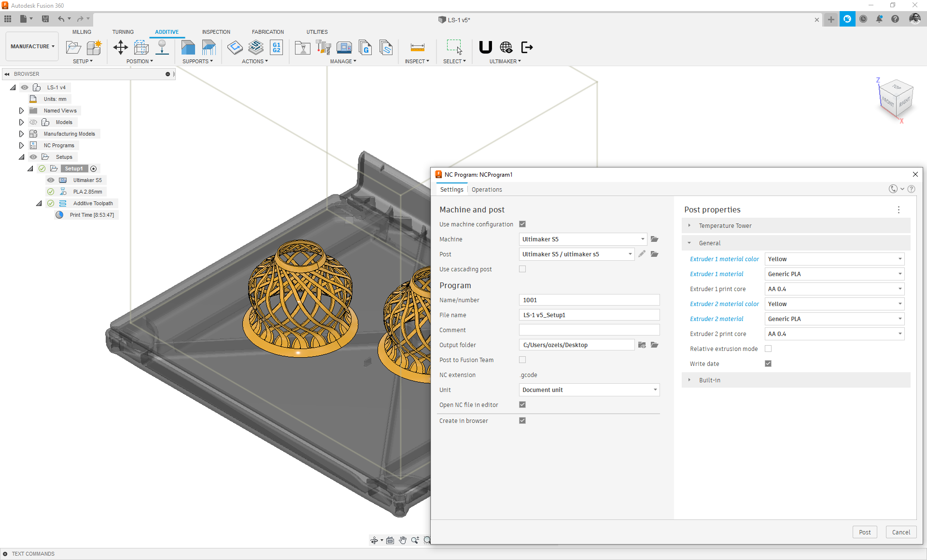Open the Extruder 1 material color dropdown
The height and width of the screenshot is (560, 927).
click(x=834, y=259)
